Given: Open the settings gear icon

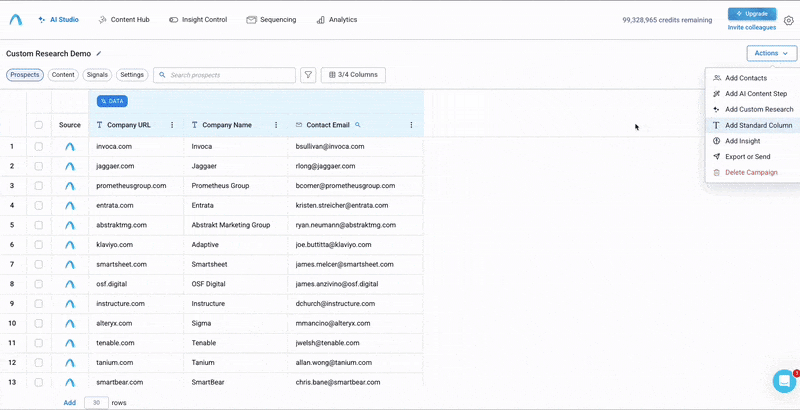Looking at the screenshot, I should coord(789,20).
